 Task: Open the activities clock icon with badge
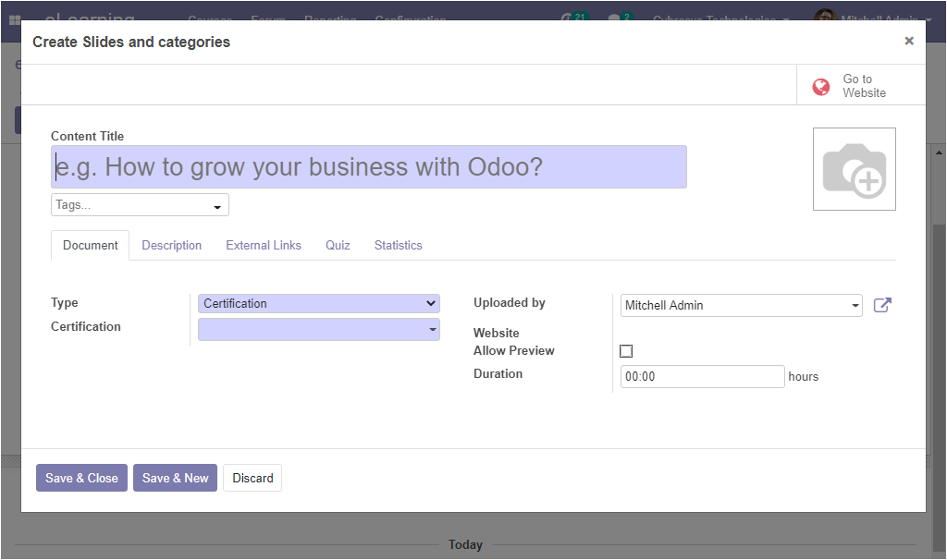[x=573, y=18]
